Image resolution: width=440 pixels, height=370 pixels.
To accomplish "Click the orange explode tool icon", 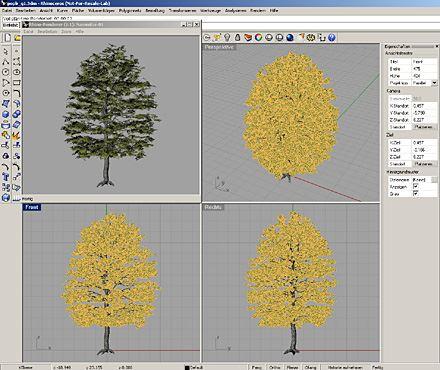I will click(x=17, y=135).
